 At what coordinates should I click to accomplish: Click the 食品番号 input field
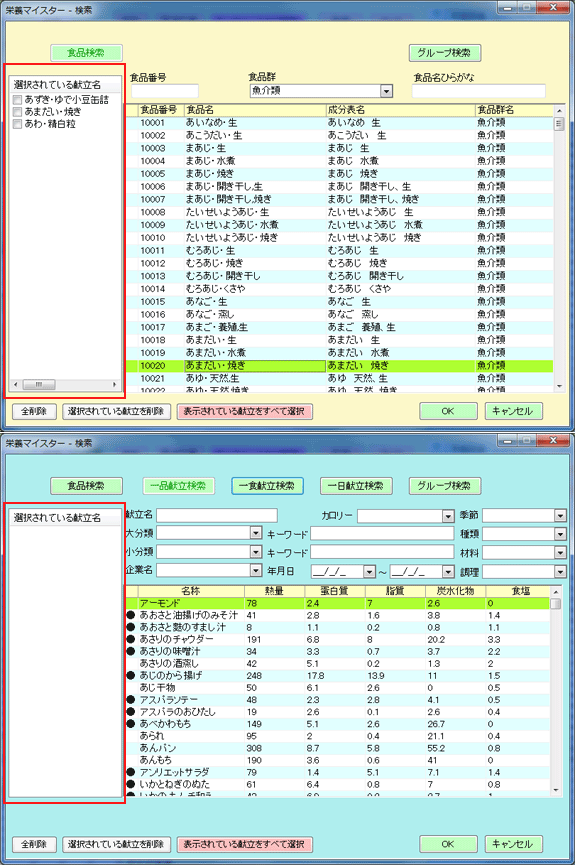pos(164,91)
